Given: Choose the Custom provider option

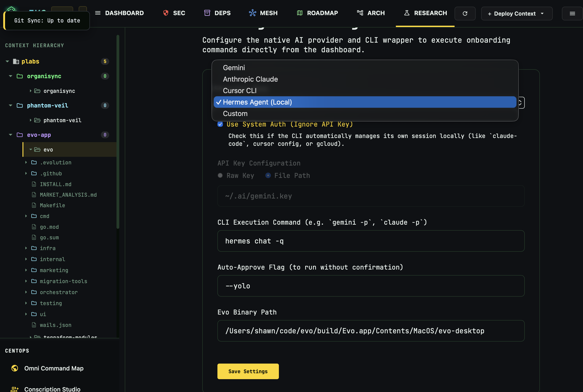Looking at the screenshot, I should pos(365,113).
